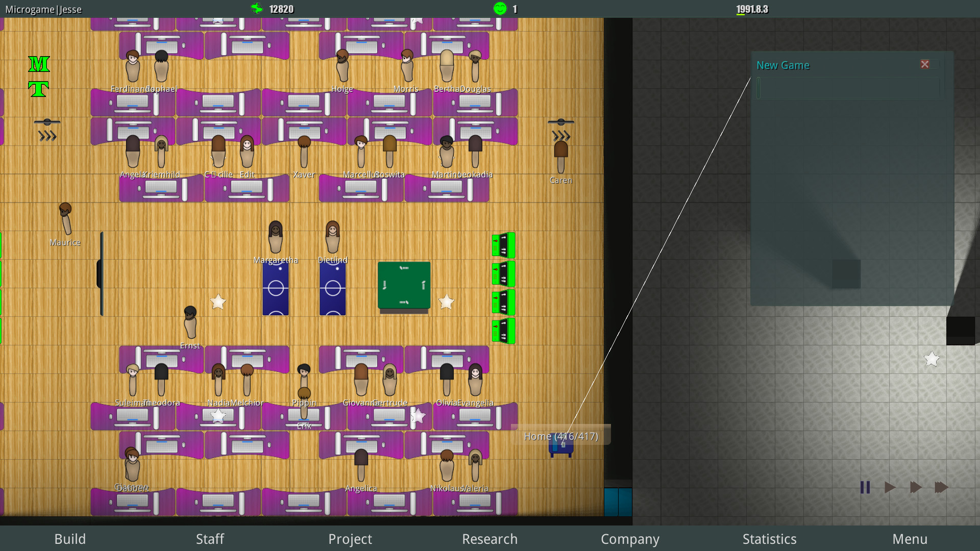Screen dimensions: 980x551
Task: Click the T toolbar icon
Action: click(x=37, y=87)
